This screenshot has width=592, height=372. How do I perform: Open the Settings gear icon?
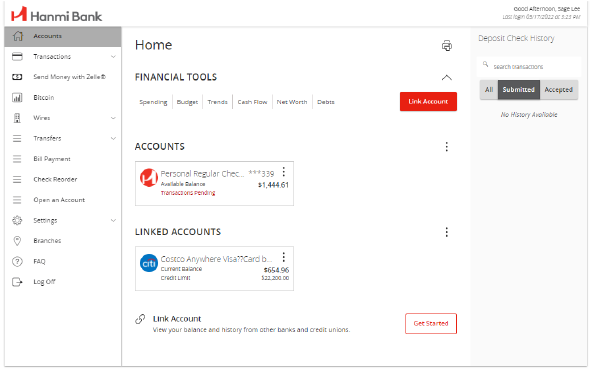(17, 221)
